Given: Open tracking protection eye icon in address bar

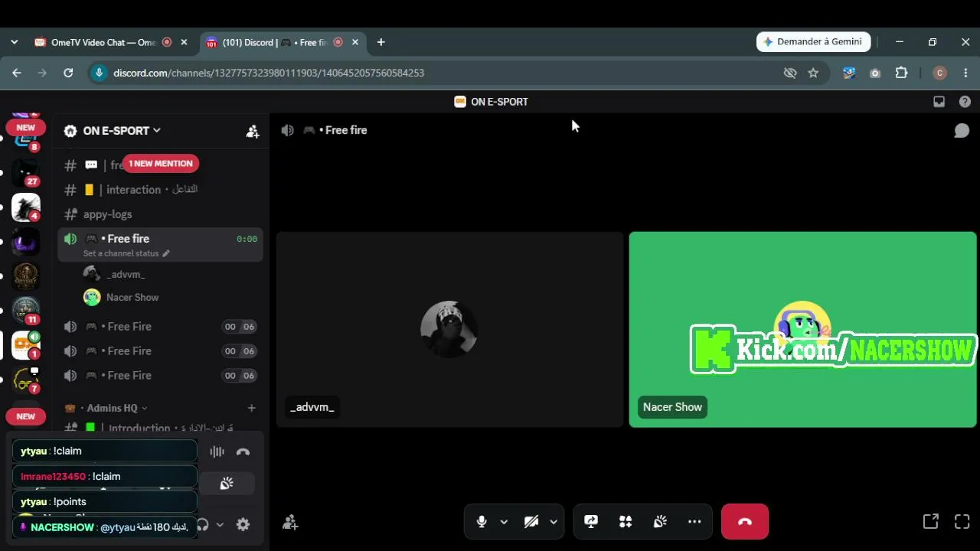Looking at the screenshot, I should click(790, 73).
